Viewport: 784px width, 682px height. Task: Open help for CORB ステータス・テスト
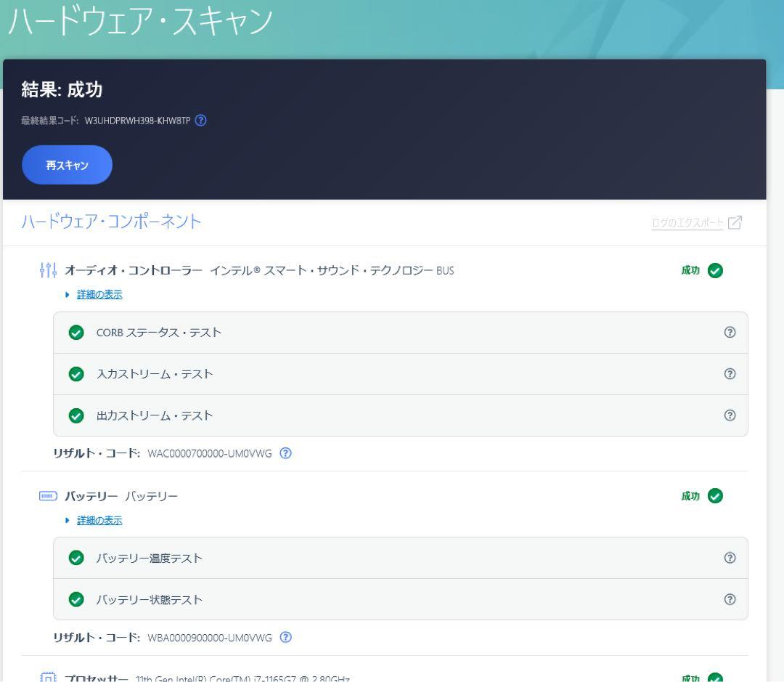[x=730, y=333]
